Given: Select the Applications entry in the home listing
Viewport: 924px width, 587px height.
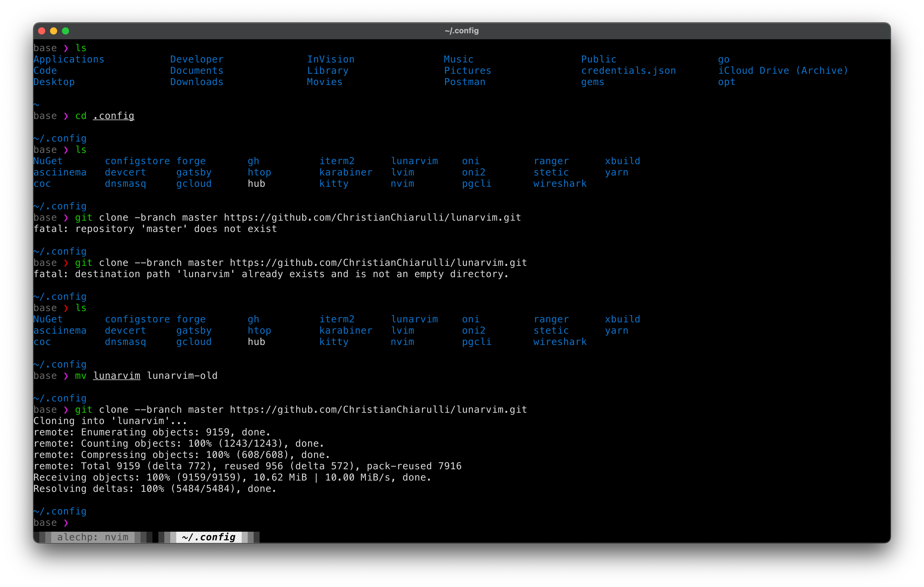Looking at the screenshot, I should click(x=69, y=59).
